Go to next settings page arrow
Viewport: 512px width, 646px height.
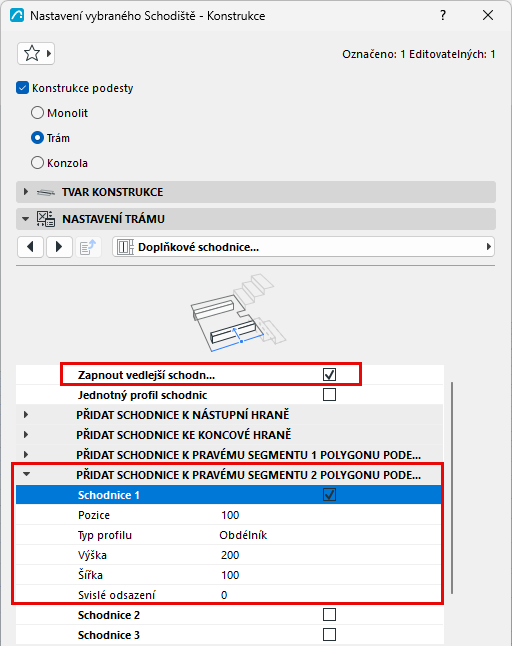pos(59,247)
